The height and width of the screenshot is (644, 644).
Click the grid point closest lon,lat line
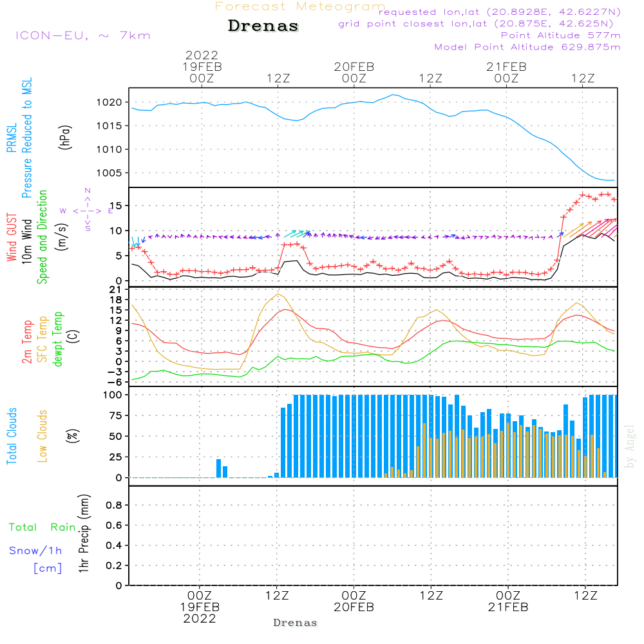pos(476,24)
